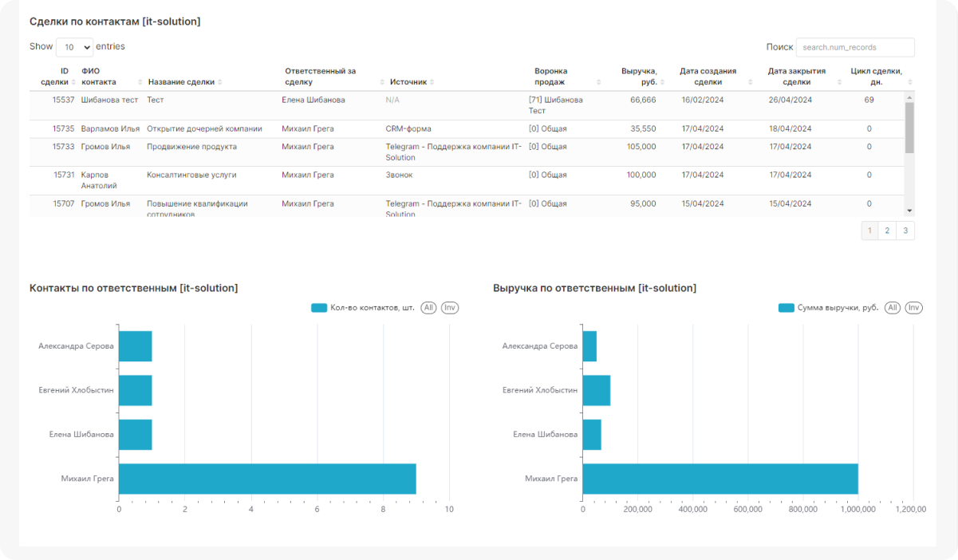
Task: Click revenue value 66,666
Action: 643,100
